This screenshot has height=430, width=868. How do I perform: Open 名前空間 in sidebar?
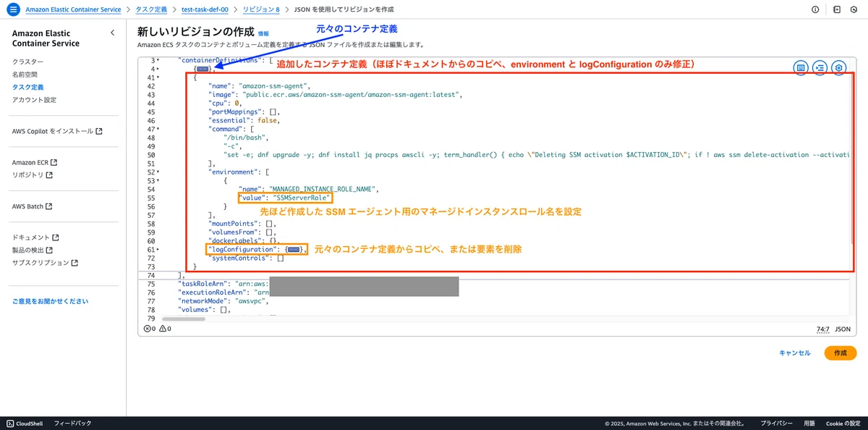[x=25, y=75]
